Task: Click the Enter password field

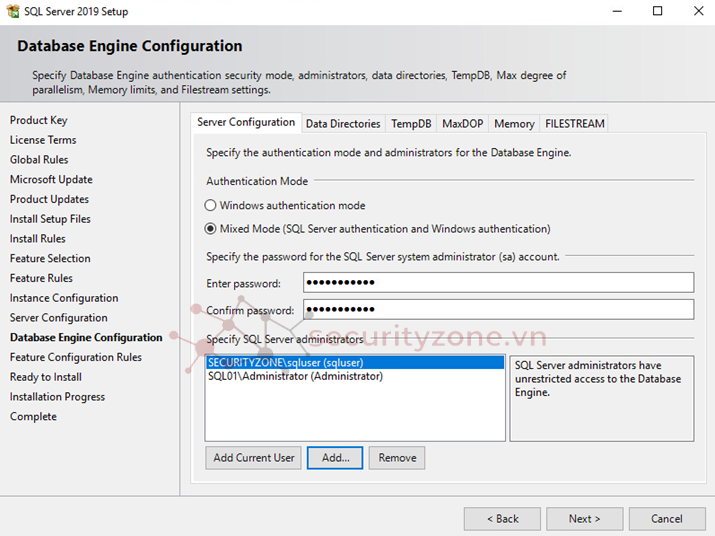Action: click(497, 284)
